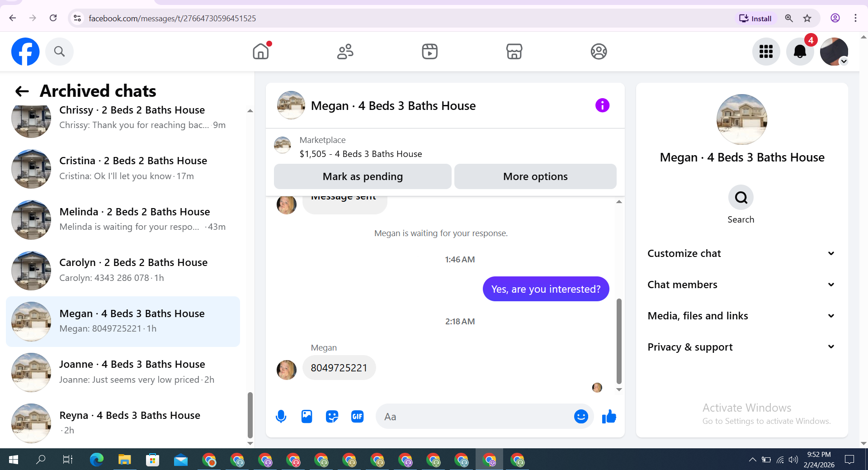Expand Privacy & support section

click(741, 347)
